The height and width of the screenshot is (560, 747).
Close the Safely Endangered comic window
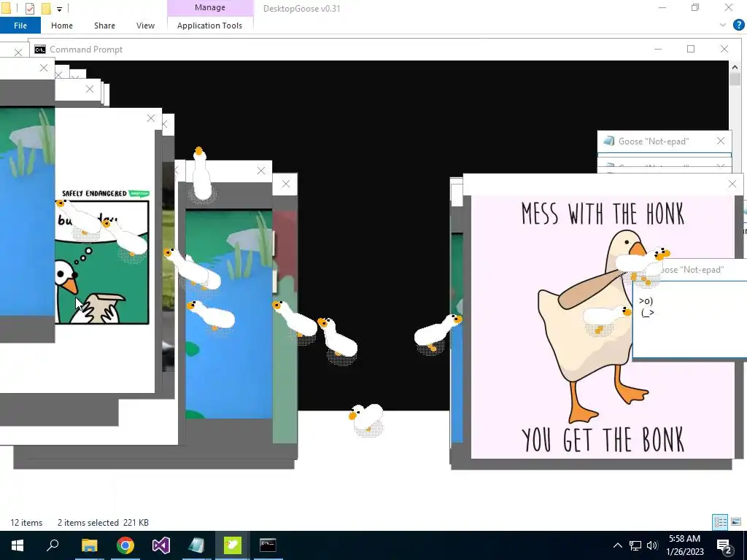coord(150,118)
